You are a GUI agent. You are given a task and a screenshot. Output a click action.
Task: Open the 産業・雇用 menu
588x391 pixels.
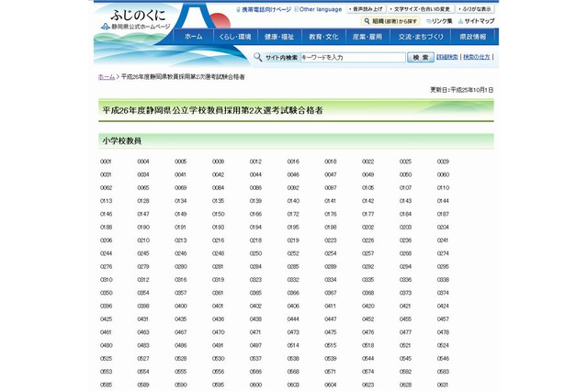click(367, 37)
